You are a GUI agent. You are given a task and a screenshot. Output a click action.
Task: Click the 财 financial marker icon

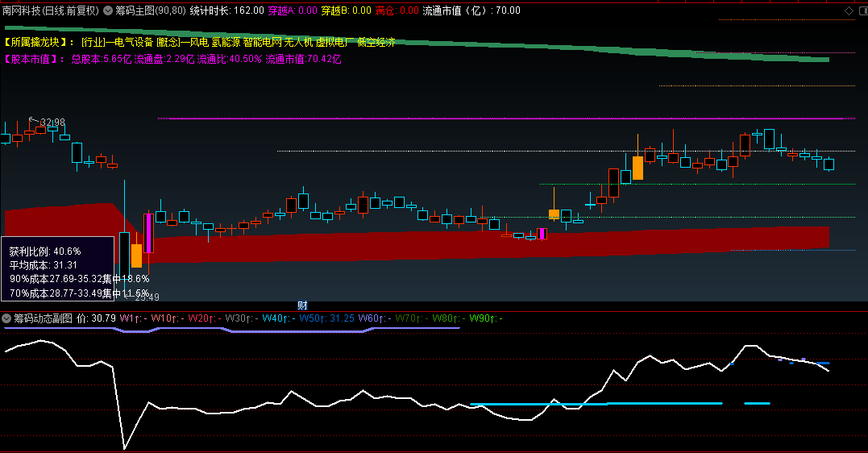302,305
